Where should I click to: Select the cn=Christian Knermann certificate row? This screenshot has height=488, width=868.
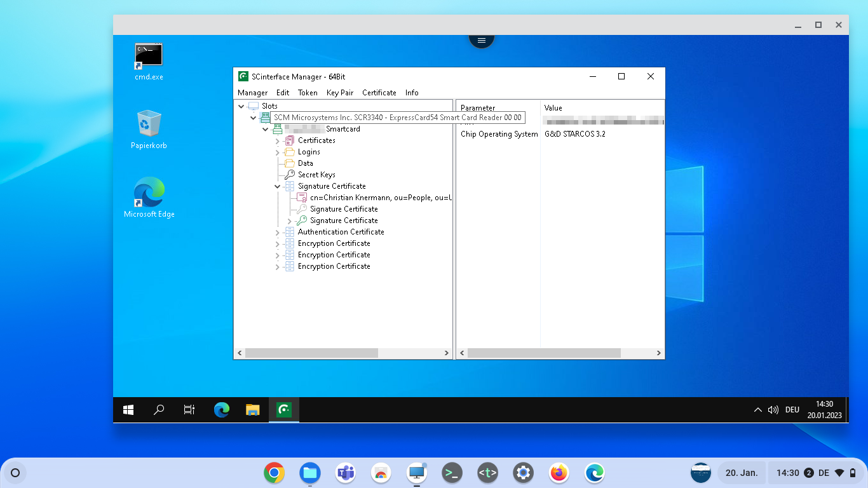click(x=381, y=198)
